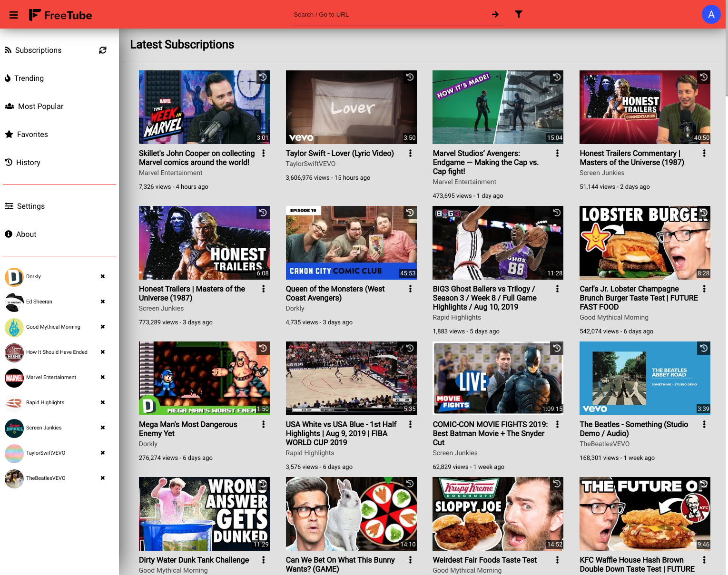Image resolution: width=728 pixels, height=575 pixels.
Task: Play the Beatles Abbey Road video thumbnail
Action: click(645, 378)
